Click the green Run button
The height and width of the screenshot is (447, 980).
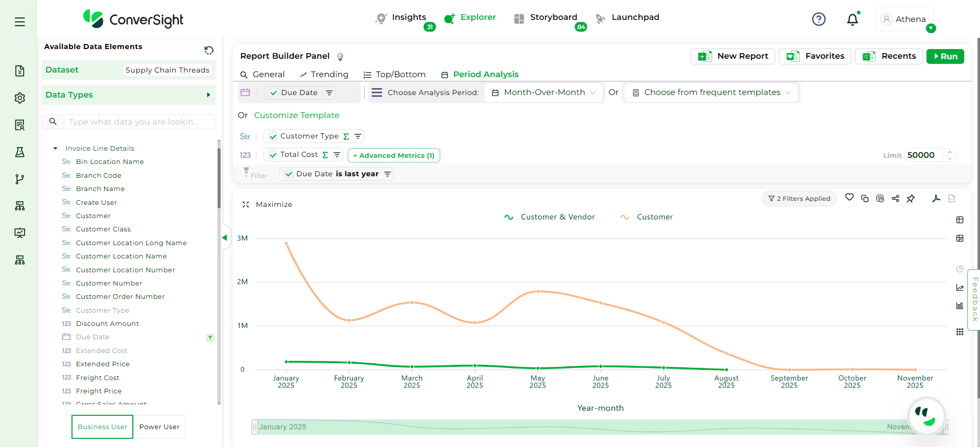[x=945, y=56]
